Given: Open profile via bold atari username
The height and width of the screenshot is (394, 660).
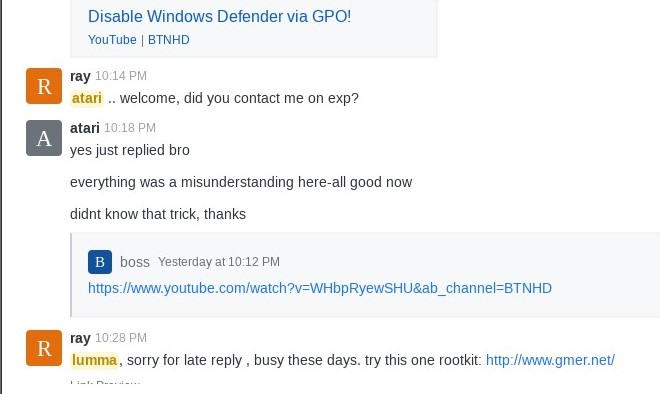Looking at the screenshot, I should pyautogui.click(x=85, y=128).
